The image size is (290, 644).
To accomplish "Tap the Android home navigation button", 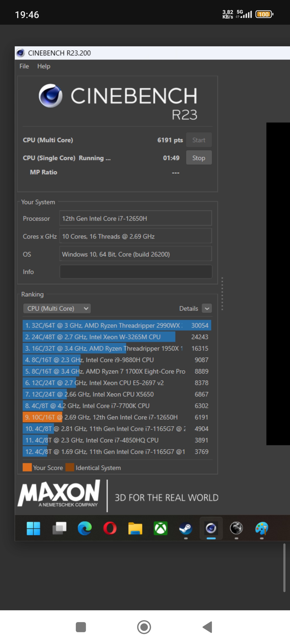I will tap(144, 627).
